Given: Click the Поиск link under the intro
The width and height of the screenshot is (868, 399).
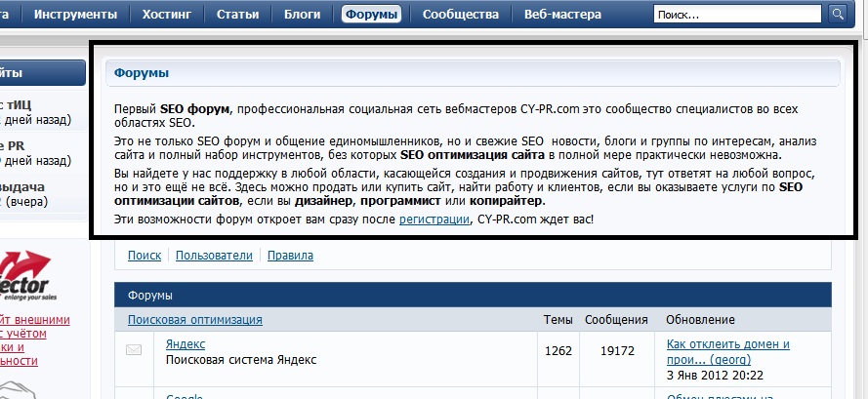Looking at the screenshot, I should [144, 256].
